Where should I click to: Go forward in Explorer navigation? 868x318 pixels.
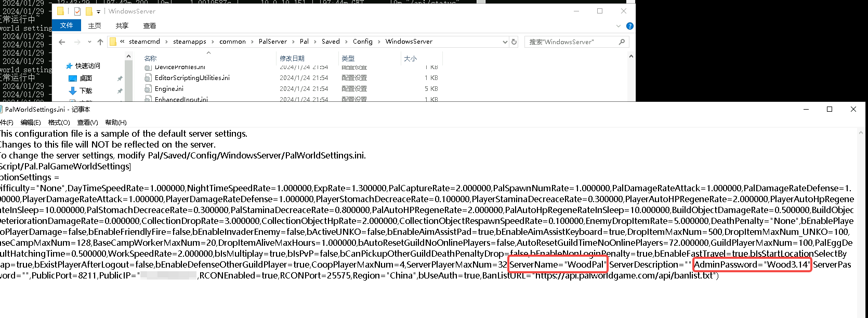pyautogui.click(x=77, y=42)
